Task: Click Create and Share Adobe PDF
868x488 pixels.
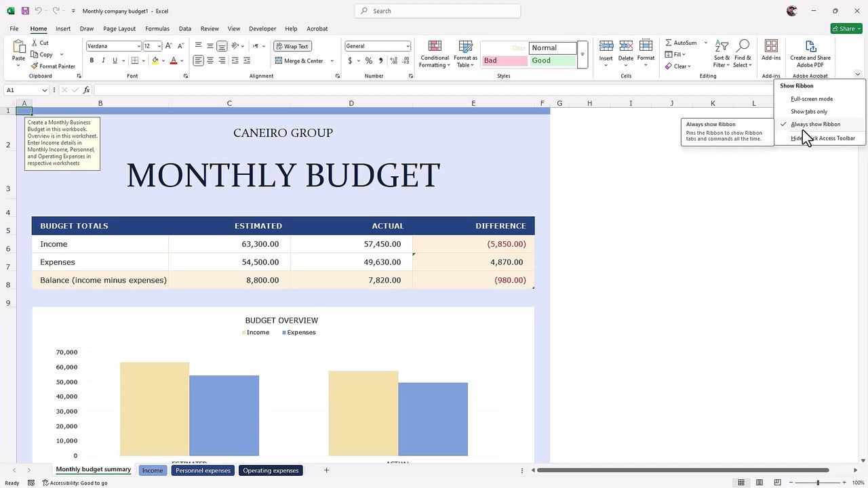Action: coord(810,54)
